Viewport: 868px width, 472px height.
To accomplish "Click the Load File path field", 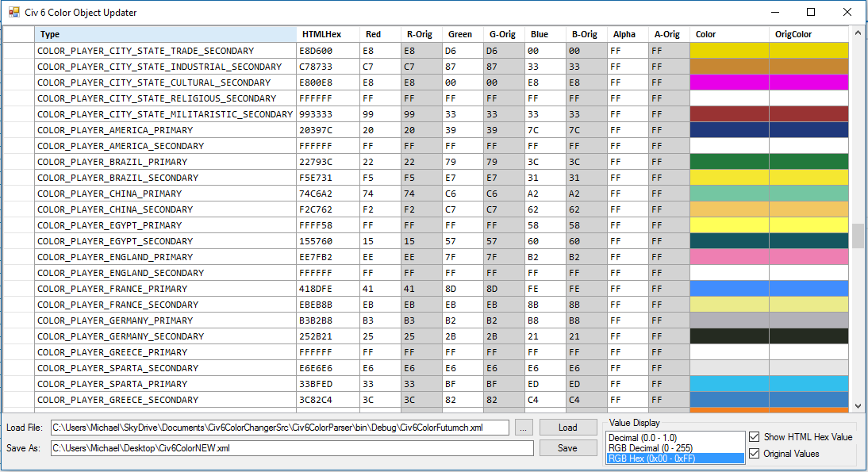I will click(x=279, y=428).
